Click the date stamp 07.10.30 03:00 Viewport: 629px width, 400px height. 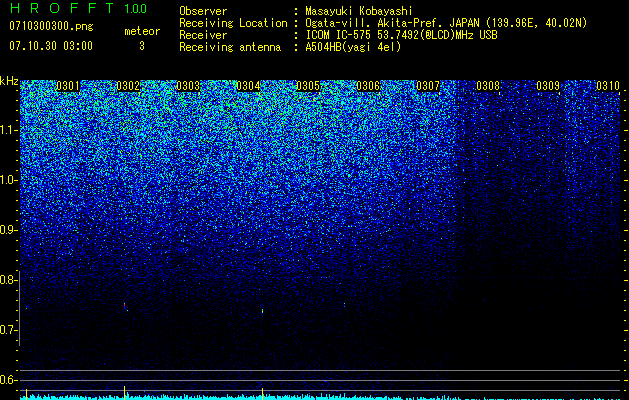51,46
